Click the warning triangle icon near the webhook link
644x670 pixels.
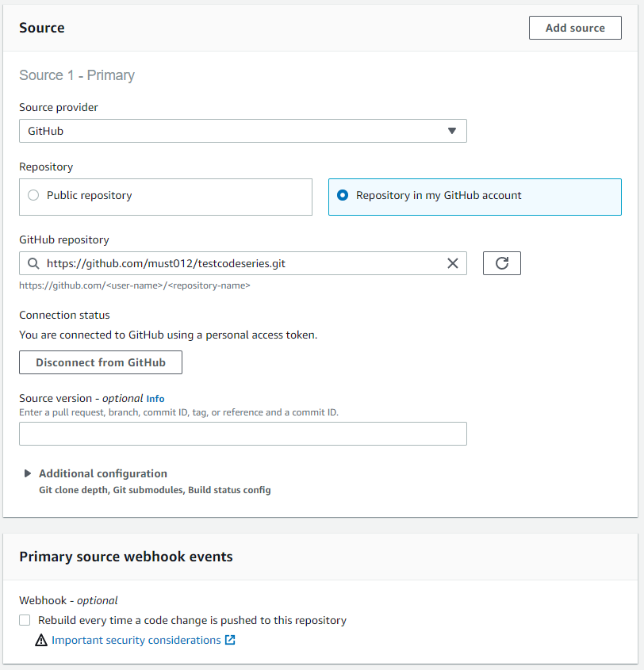click(x=41, y=640)
